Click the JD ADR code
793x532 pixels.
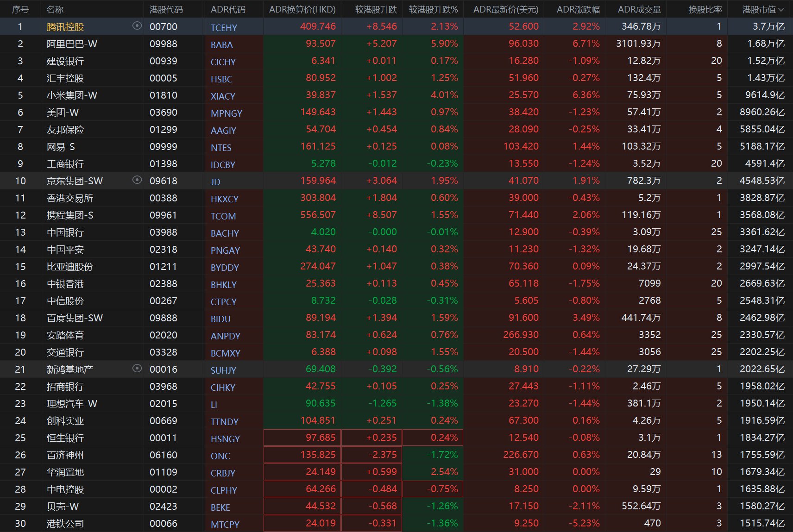coord(215,182)
